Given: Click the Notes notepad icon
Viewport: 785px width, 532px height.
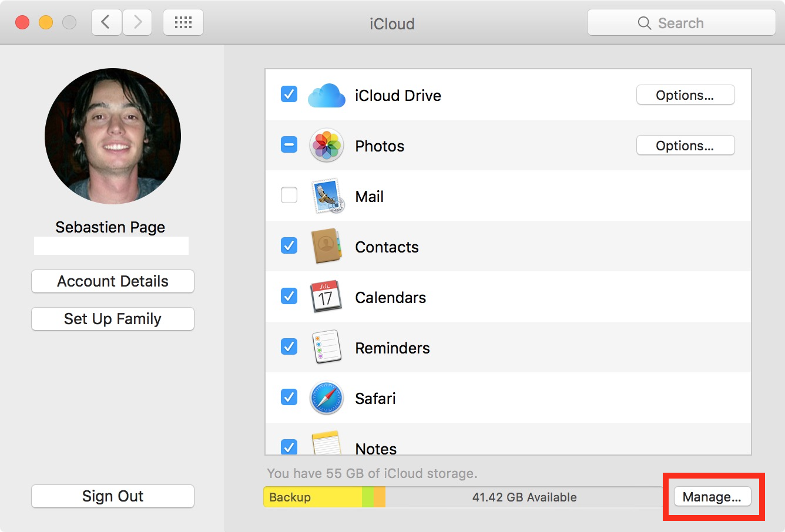Looking at the screenshot, I should (x=327, y=443).
